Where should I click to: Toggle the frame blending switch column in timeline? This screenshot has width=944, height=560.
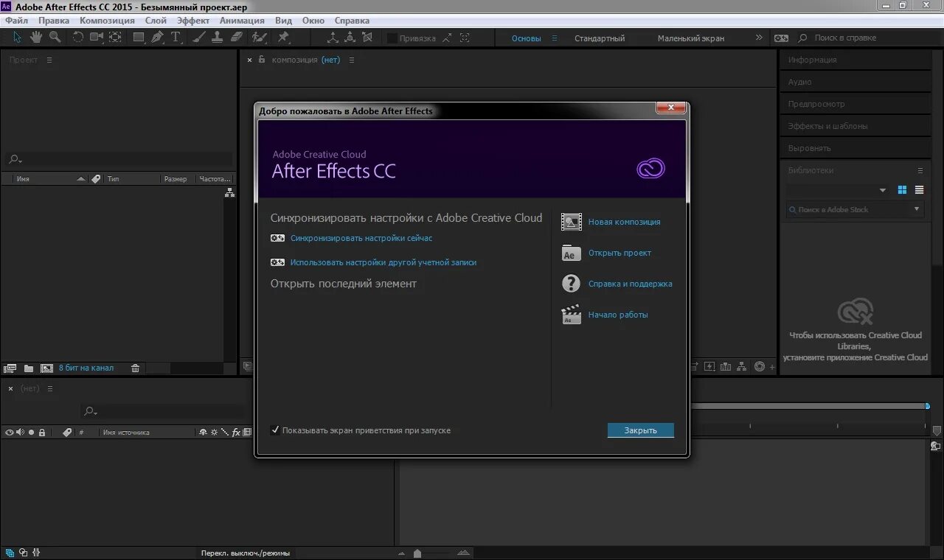(x=247, y=433)
